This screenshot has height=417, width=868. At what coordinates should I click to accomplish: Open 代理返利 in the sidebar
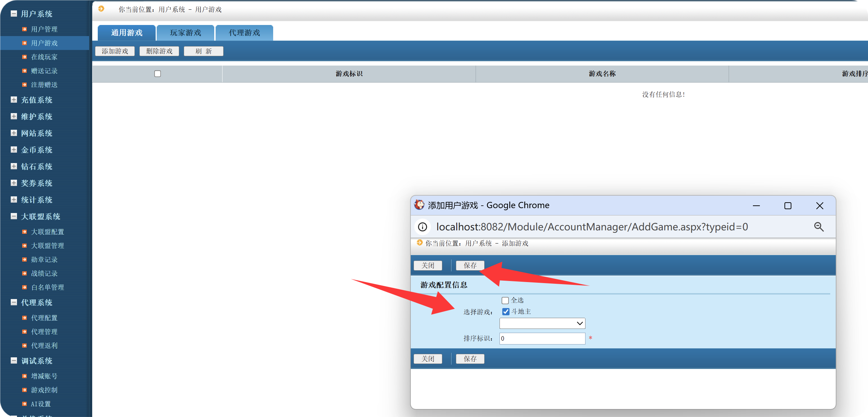pos(44,346)
